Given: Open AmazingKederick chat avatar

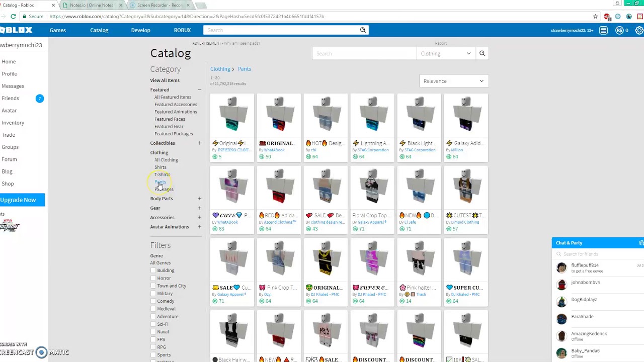Looking at the screenshot, I should click(561, 336).
